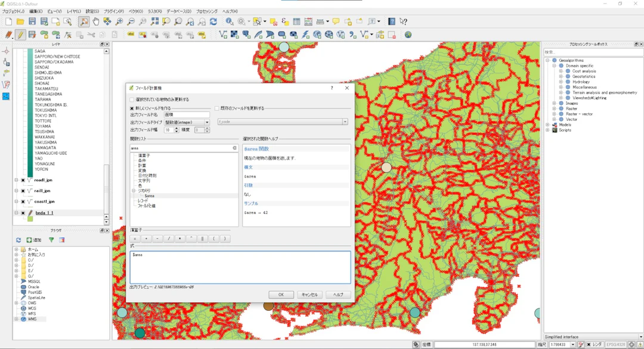Expand the Cost analysis toolbox group

pyautogui.click(x=561, y=71)
